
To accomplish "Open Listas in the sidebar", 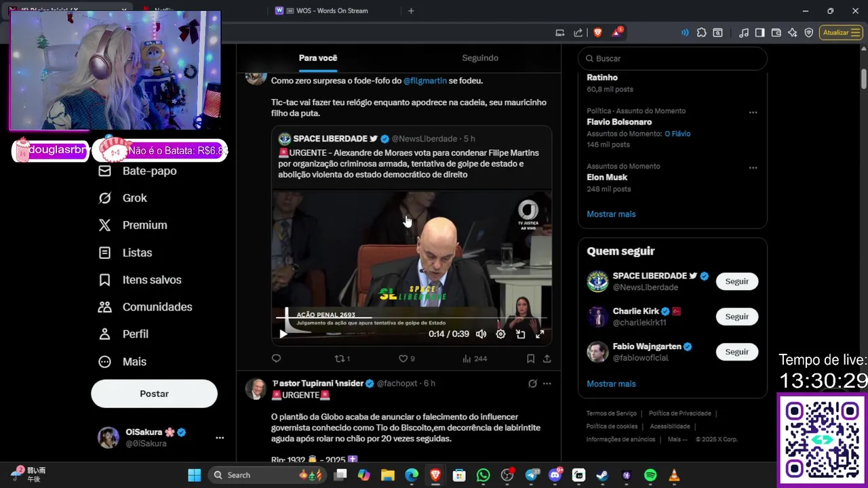I will pyautogui.click(x=125, y=253).
